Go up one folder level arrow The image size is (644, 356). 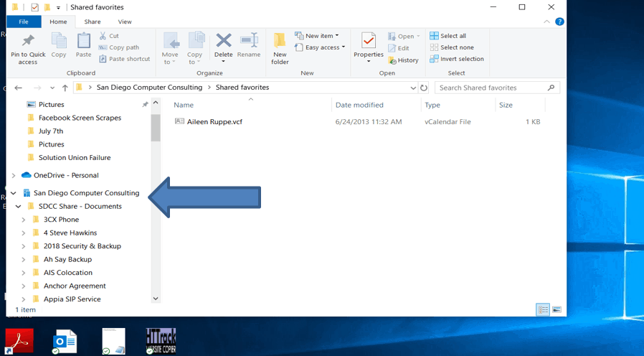click(65, 88)
